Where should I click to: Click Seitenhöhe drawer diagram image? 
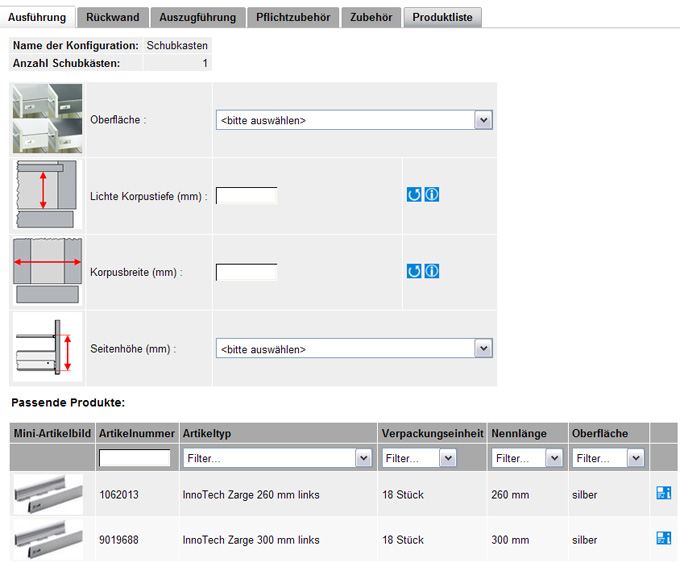coord(47,349)
